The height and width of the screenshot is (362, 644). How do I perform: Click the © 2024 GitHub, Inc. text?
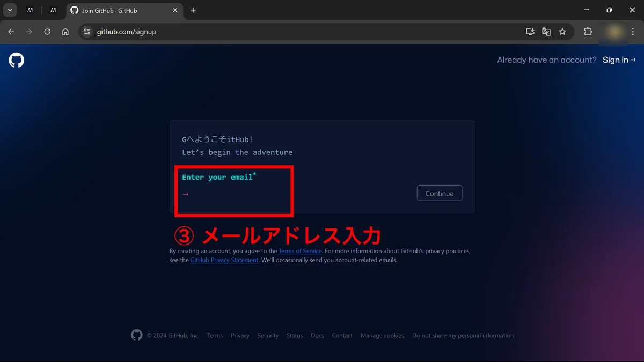(x=173, y=336)
